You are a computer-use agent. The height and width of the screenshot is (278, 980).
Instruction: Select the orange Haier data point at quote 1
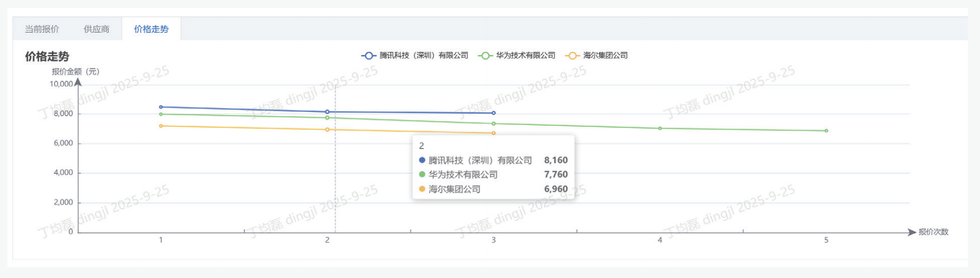(x=161, y=126)
